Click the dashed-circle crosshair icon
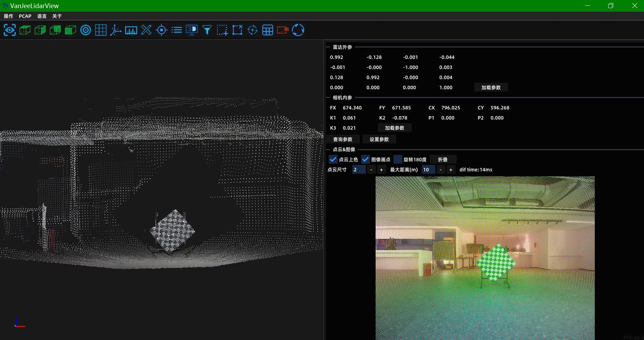The width and height of the screenshot is (644, 340). tap(253, 30)
